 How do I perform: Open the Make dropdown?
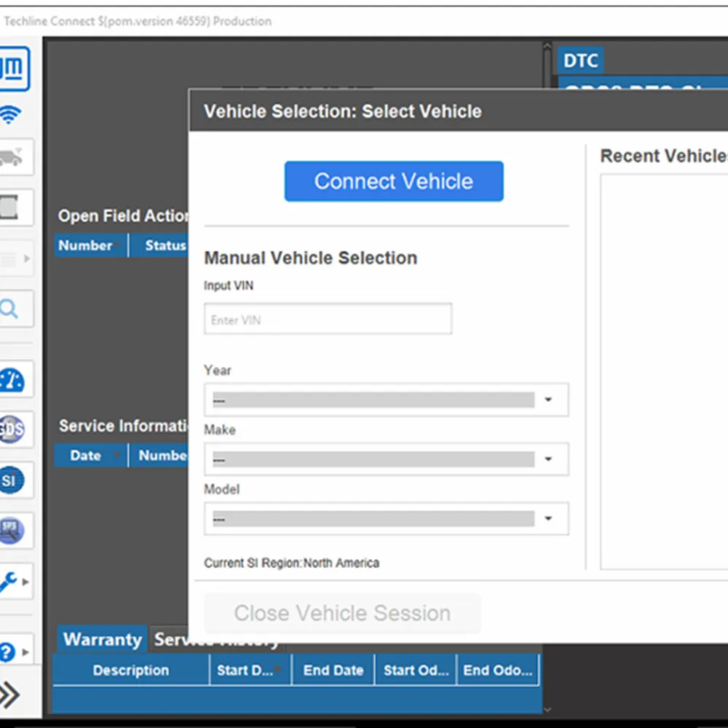pos(387,459)
